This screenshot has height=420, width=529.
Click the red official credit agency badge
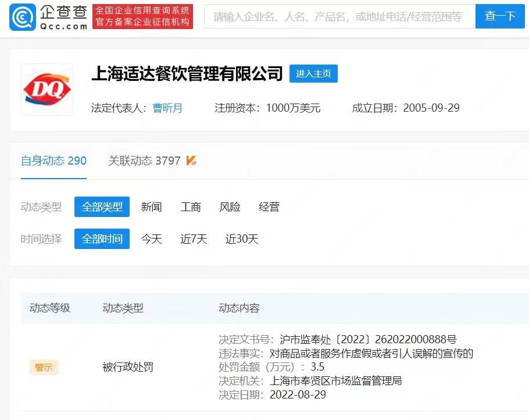click(142, 16)
